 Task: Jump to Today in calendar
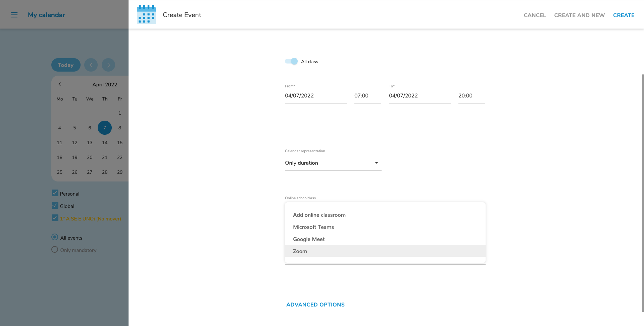[x=66, y=65]
